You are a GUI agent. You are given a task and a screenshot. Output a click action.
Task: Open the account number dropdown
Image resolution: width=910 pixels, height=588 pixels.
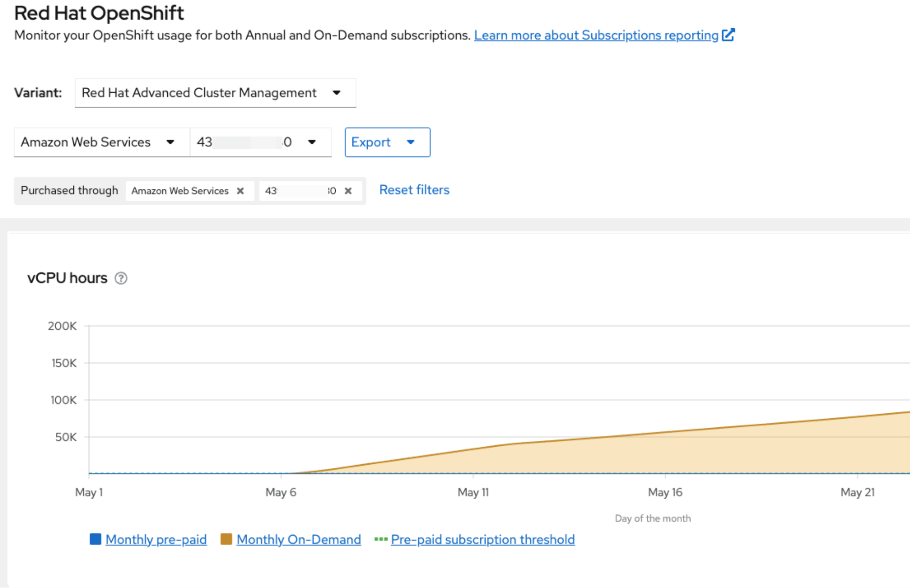260,142
